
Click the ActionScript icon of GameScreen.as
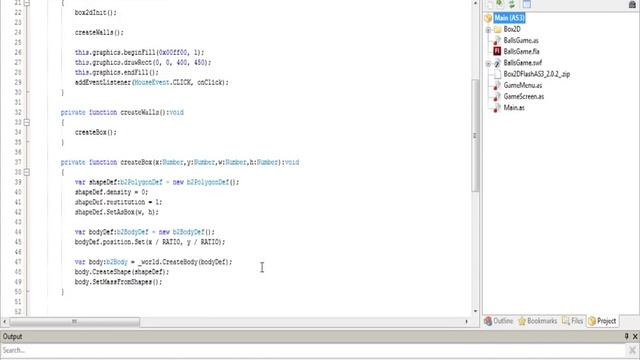[x=497, y=97]
